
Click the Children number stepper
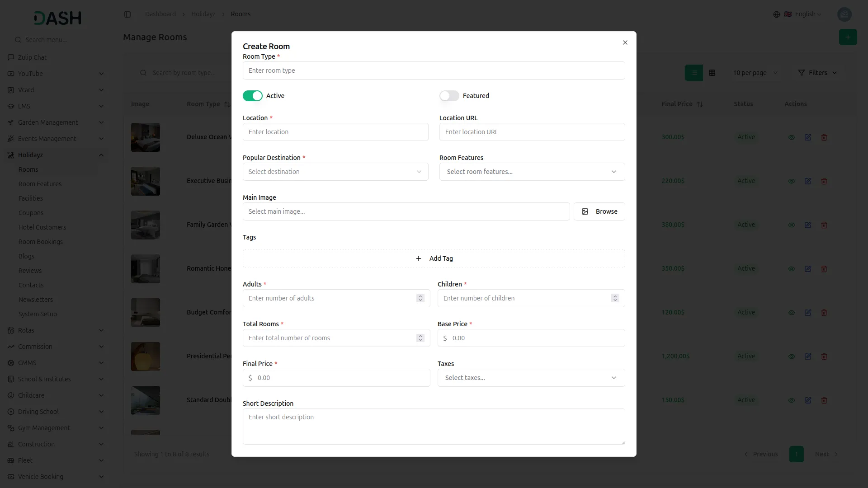(615, 298)
